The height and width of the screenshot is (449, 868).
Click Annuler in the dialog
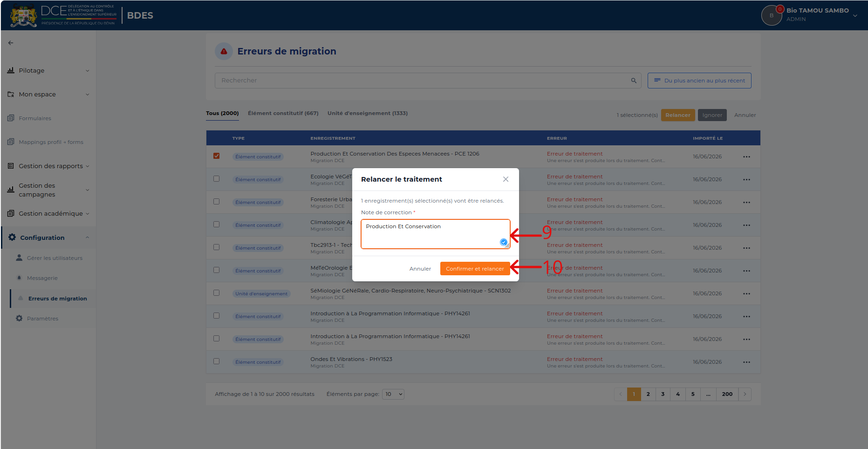click(x=420, y=269)
